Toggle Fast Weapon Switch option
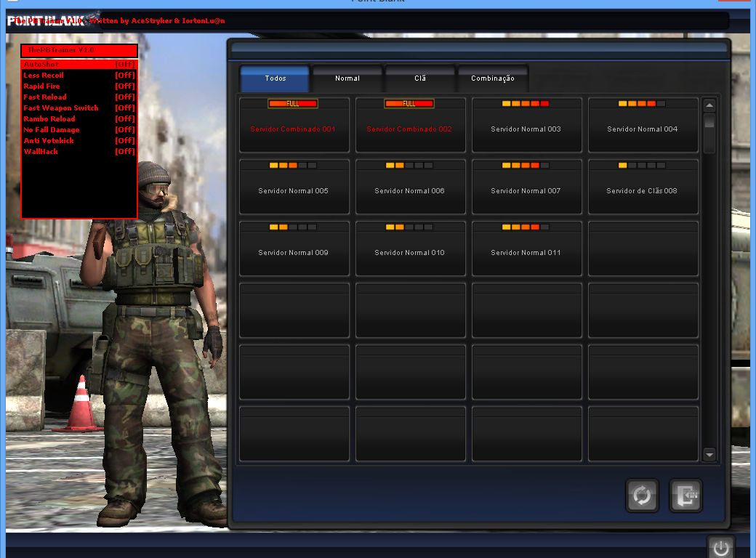Image resolution: width=756 pixels, height=558 pixels. (79, 108)
